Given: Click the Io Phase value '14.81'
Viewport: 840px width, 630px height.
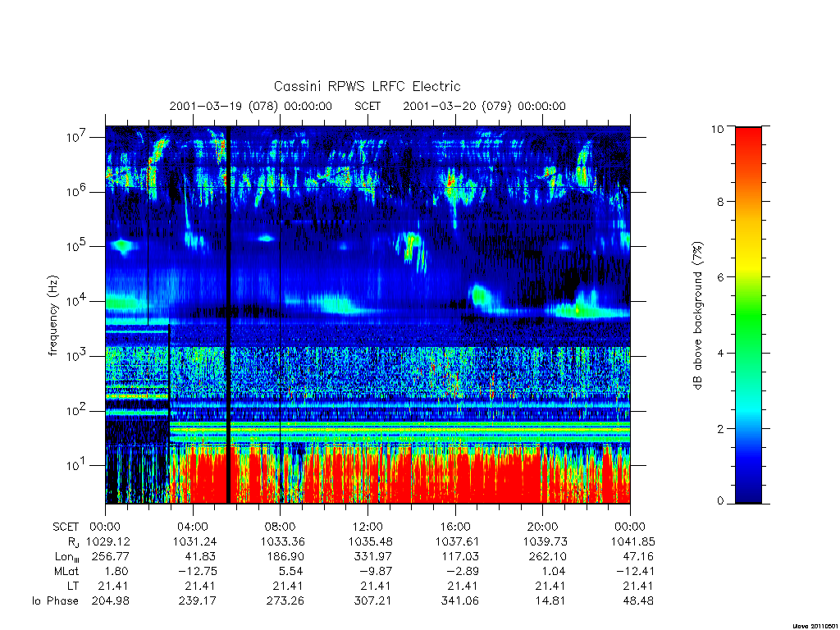Looking at the screenshot, I should point(550,601).
